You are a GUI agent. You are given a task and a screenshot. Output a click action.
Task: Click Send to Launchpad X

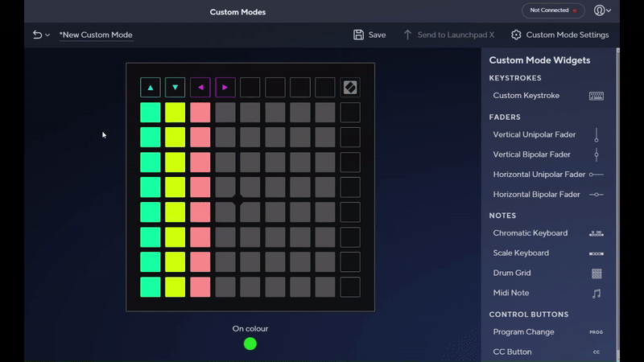[x=448, y=35]
